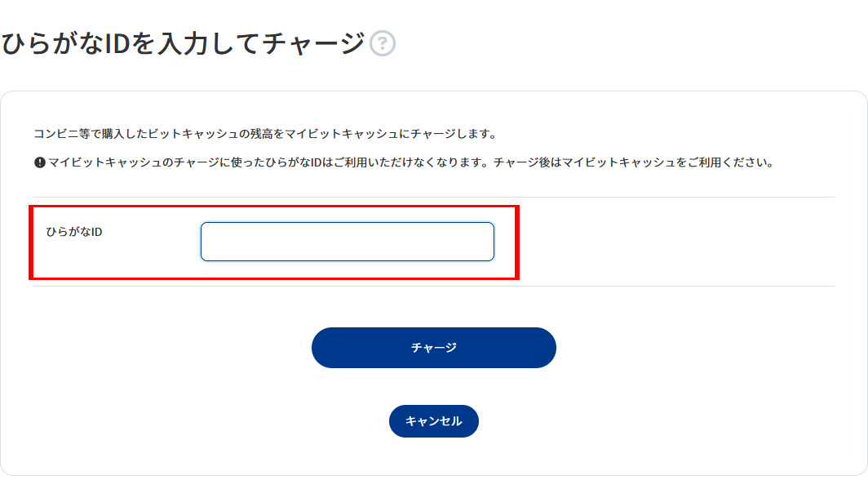Focus the ひらがなID text input field

[347, 242]
